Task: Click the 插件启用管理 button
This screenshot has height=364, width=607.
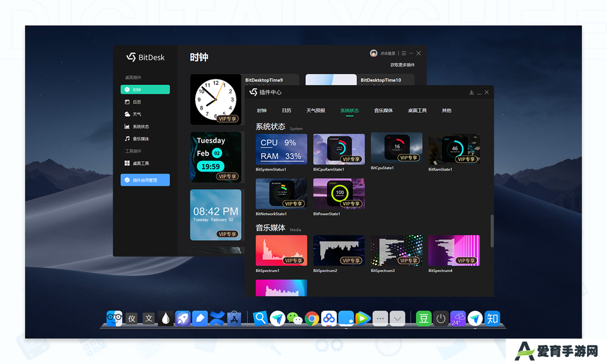Action: point(145,180)
